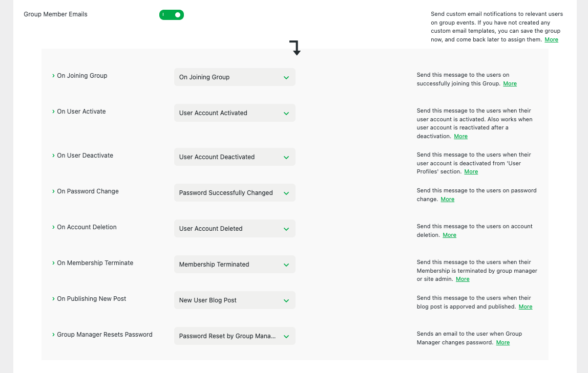
Task: Expand the Group Manager Resets Password chevron
Action: click(x=53, y=335)
